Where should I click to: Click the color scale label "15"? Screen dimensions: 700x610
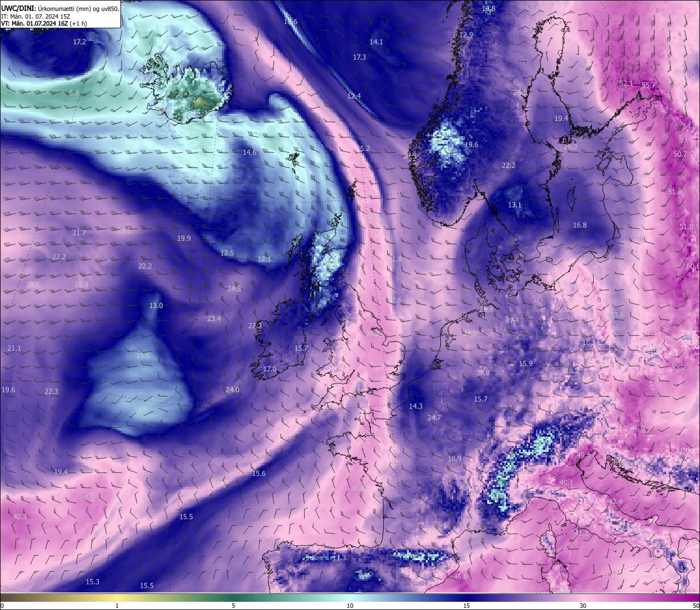point(466,606)
